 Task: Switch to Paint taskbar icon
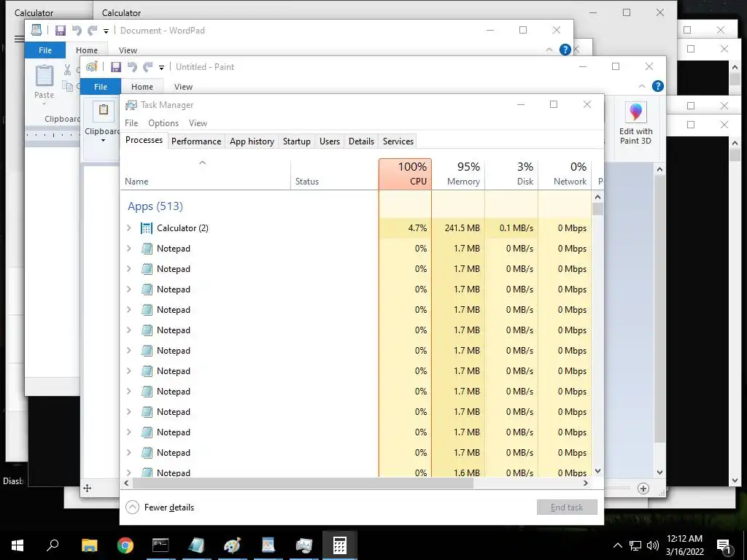232,545
